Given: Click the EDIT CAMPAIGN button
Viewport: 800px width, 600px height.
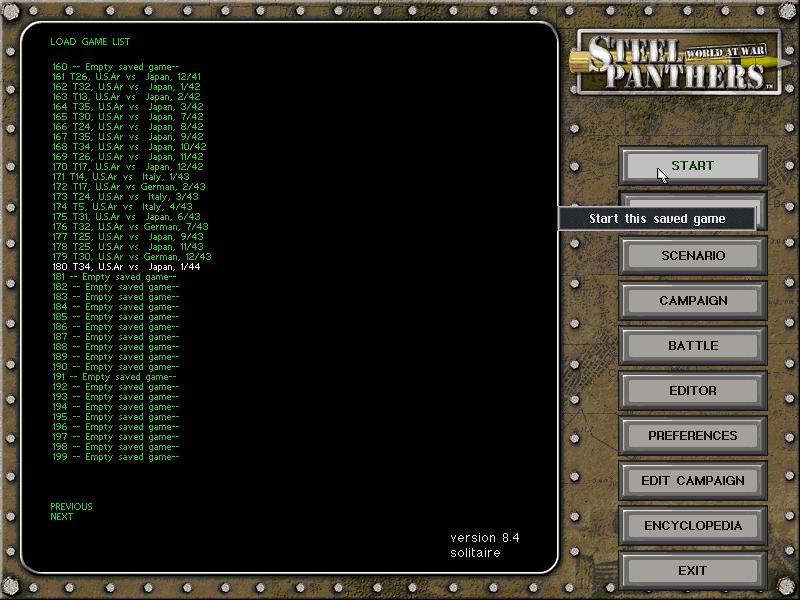Looking at the screenshot, I should [692, 480].
